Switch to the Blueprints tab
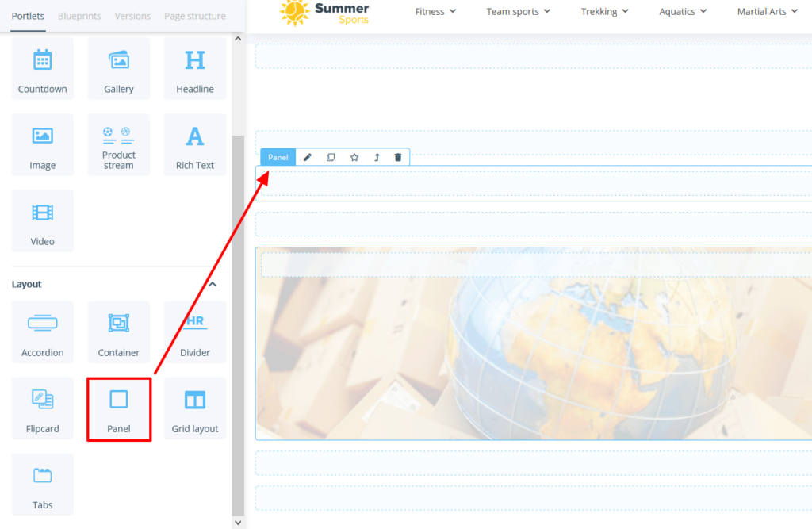Viewport: 812px width, 529px height. pyautogui.click(x=79, y=15)
